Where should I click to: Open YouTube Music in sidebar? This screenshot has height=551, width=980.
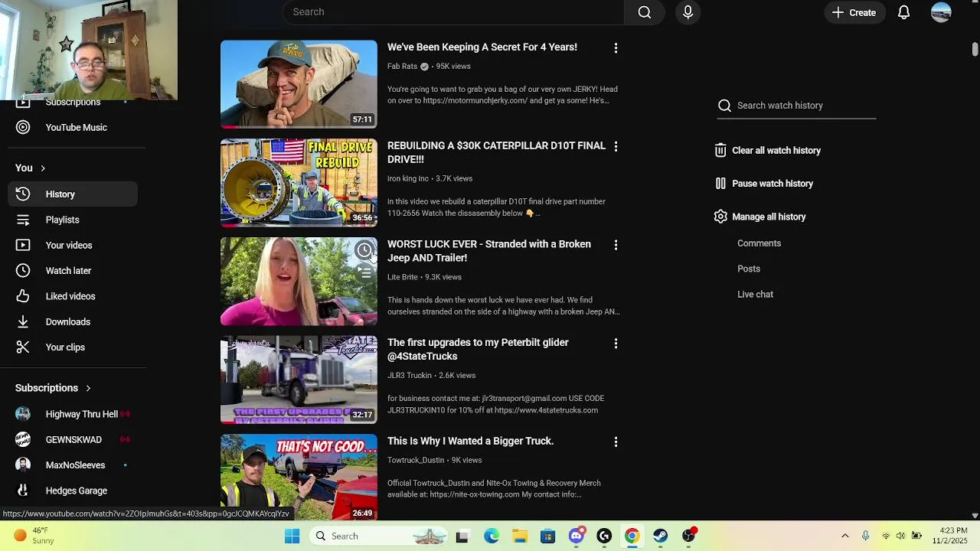click(73, 128)
